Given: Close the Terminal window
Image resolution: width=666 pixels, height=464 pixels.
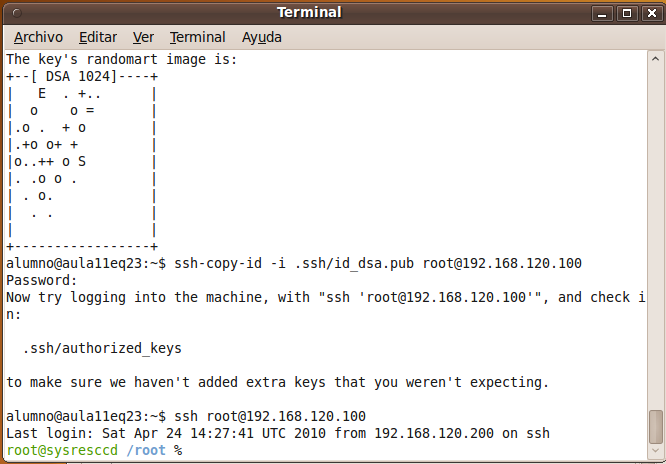Looking at the screenshot, I should click(x=651, y=13).
